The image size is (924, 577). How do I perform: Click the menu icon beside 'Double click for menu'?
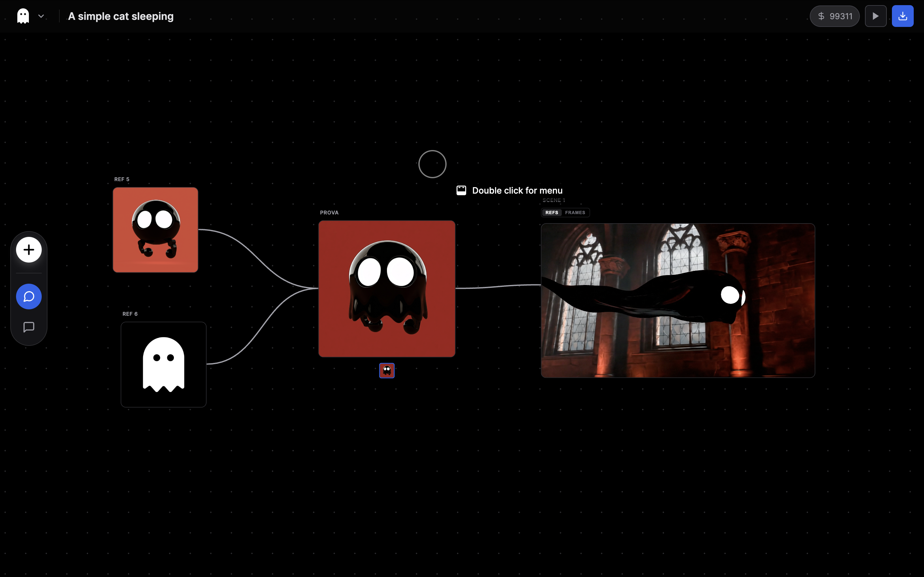(x=461, y=190)
